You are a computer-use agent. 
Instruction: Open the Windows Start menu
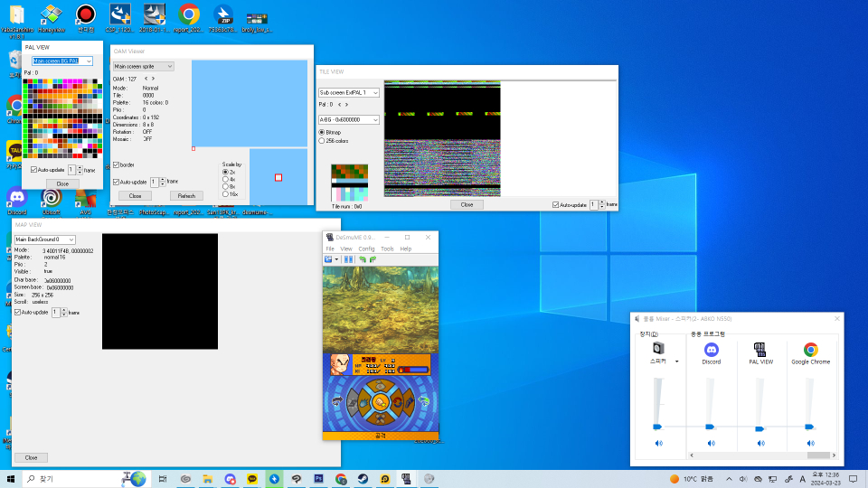click(x=11, y=479)
